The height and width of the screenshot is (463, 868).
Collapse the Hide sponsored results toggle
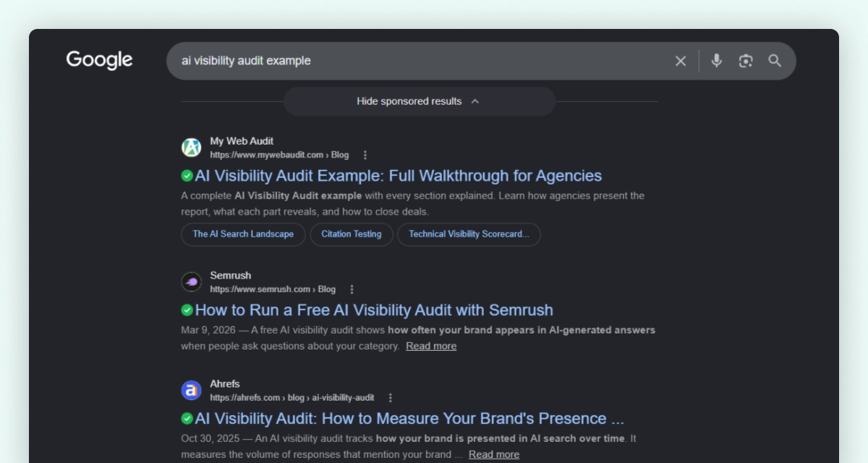click(419, 101)
